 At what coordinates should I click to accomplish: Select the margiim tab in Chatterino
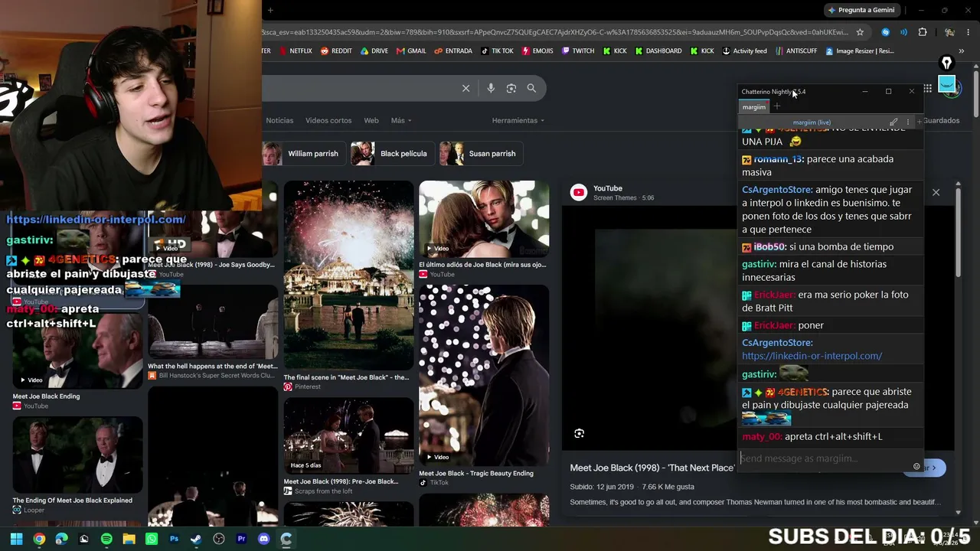(x=754, y=107)
